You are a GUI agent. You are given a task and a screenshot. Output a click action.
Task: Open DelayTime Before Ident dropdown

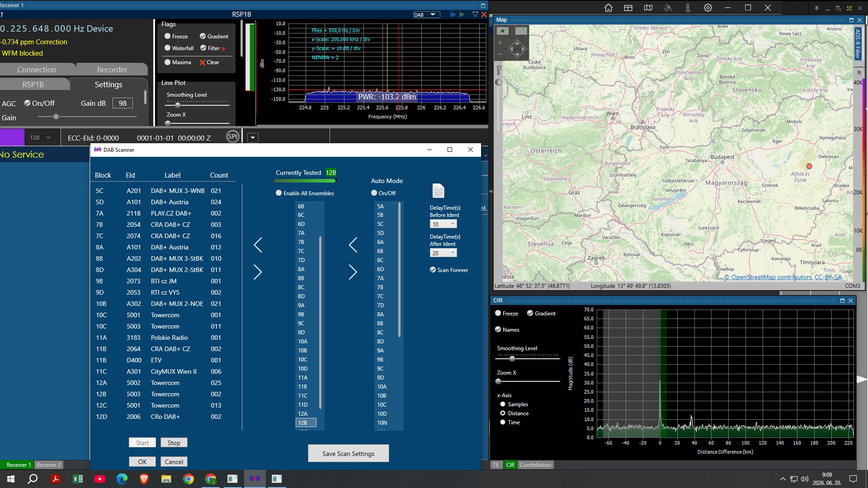(443, 224)
